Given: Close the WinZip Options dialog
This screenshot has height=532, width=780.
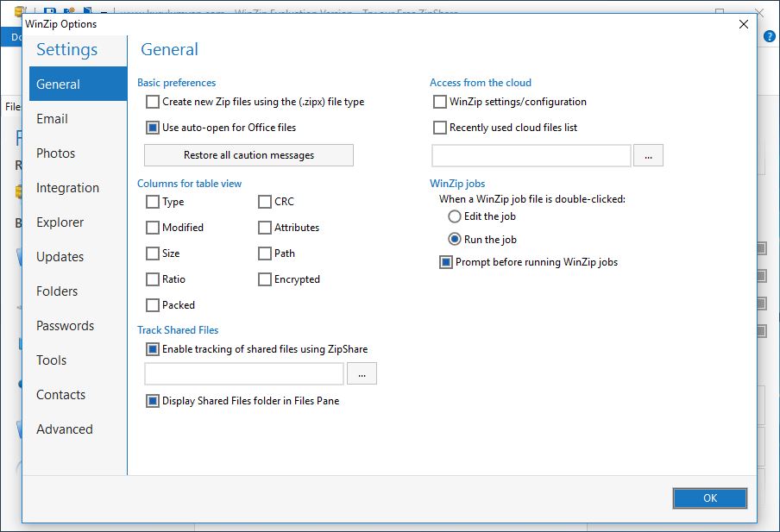Looking at the screenshot, I should [x=744, y=24].
